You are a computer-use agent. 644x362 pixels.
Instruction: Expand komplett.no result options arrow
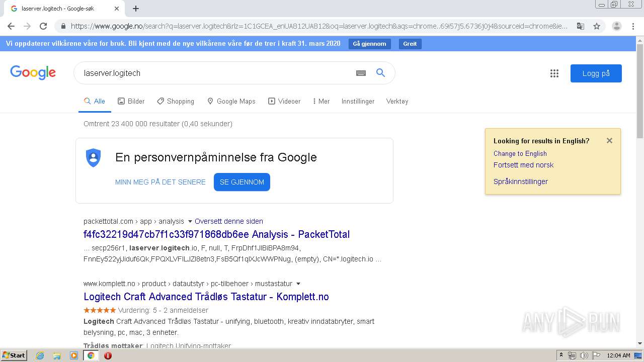pyautogui.click(x=298, y=284)
